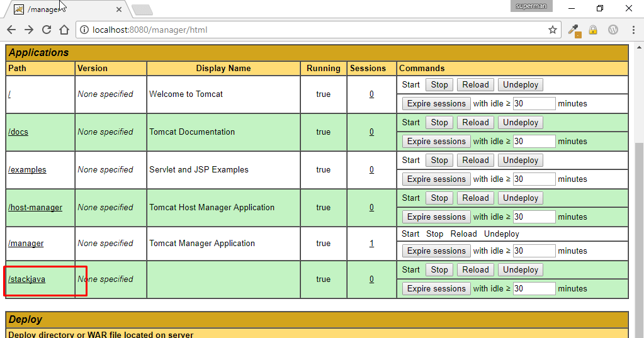Open the WordPress extension icon
This screenshot has width=644, height=338.
613,30
